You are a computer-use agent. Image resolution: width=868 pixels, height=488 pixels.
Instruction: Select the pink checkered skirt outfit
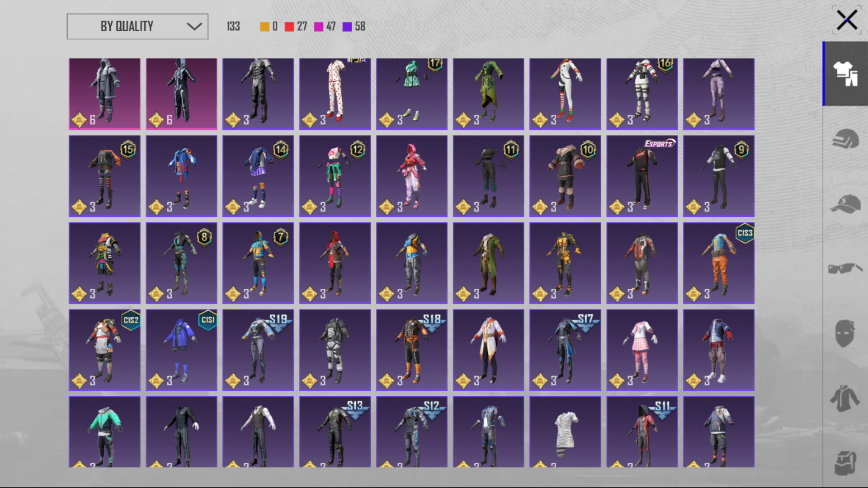[642, 350]
